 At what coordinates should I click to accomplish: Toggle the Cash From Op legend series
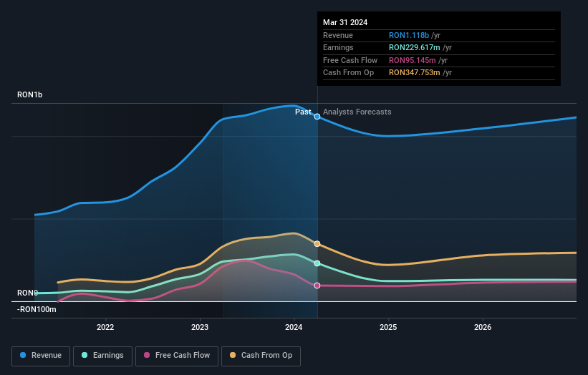pos(261,356)
